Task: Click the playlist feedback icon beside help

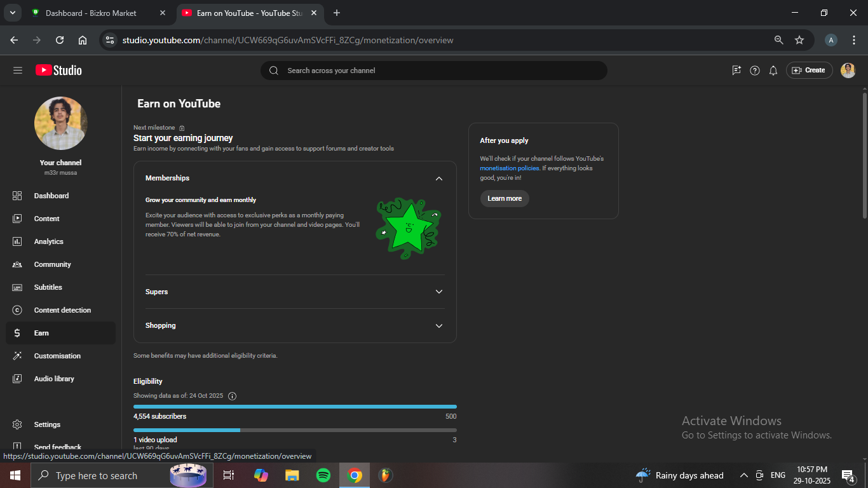Action: [736, 71]
